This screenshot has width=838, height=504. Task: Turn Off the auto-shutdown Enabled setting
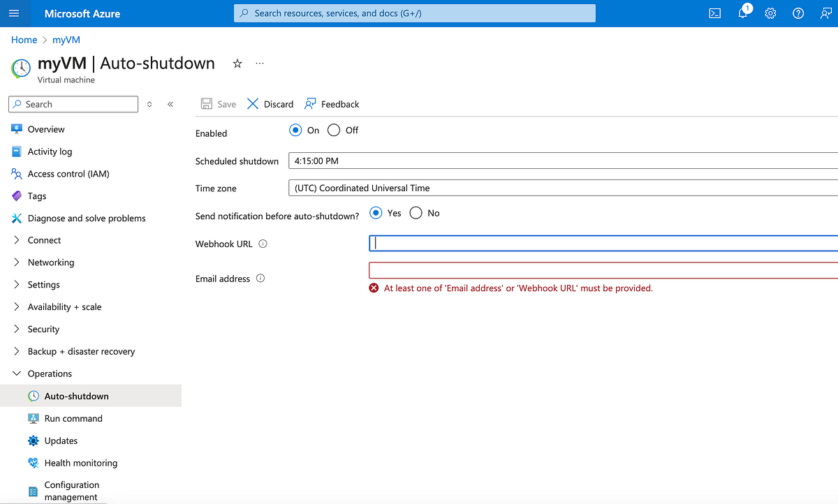pyautogui.click(x=333, y=130)
